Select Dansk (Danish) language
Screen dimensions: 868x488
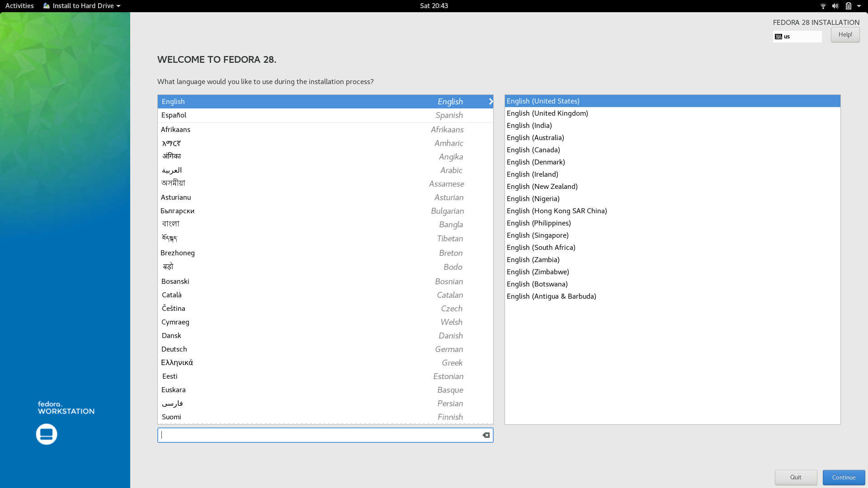pos(325,336)
